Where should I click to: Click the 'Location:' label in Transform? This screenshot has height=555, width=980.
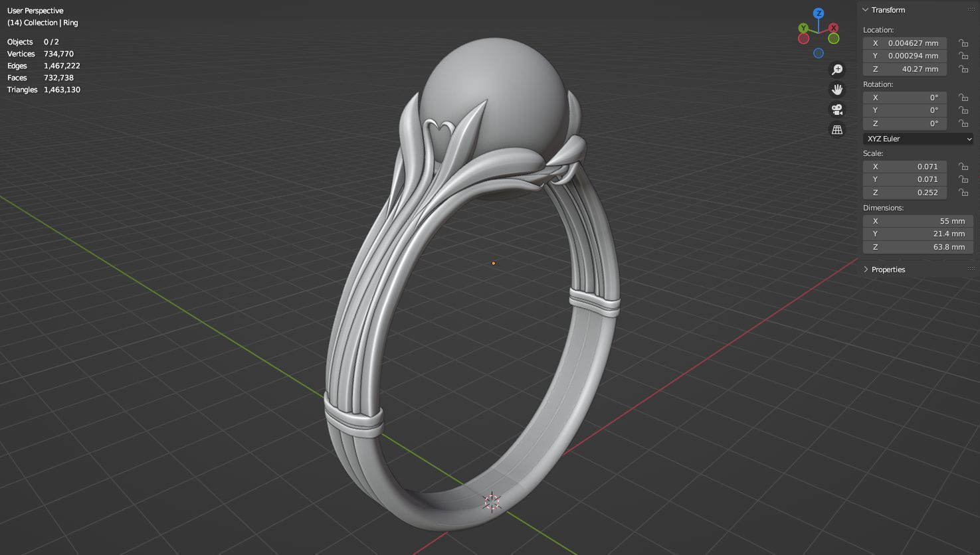[x=878, y=30]
